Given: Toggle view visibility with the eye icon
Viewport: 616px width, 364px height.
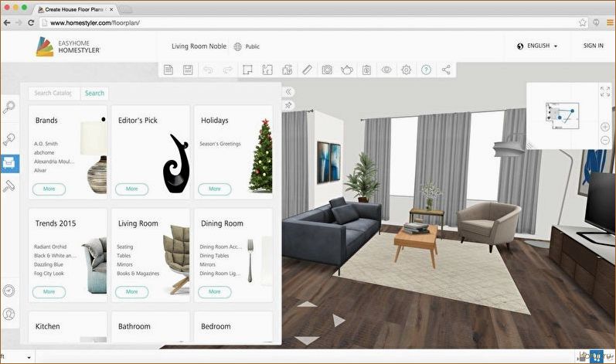Looking at the screenshot, I should 386,70.
